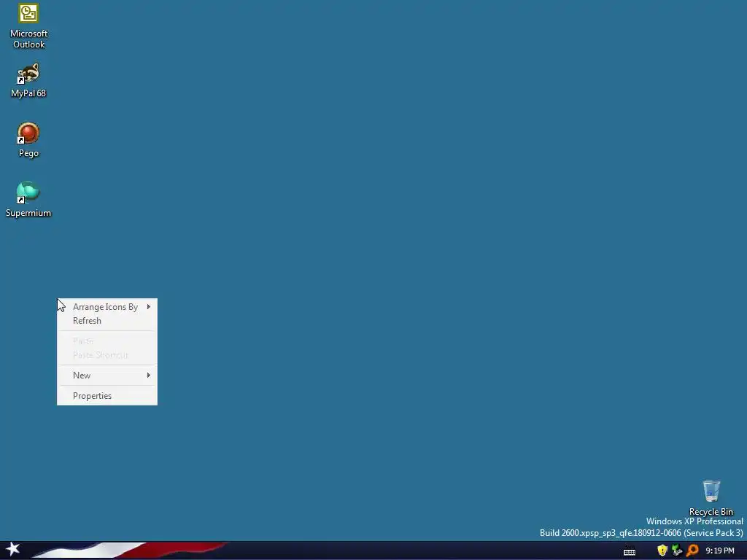Image resolution: width=747 pixels, height=560 pixels.
Task: Click the Recycle Bin label text
Action: (711, 511)
